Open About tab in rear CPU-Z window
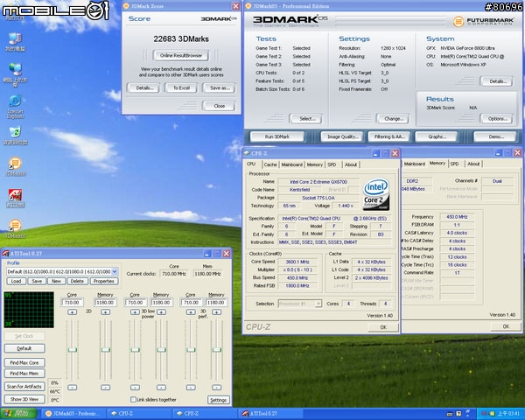This screenshot has width=525, height=420. coord(473,164)
